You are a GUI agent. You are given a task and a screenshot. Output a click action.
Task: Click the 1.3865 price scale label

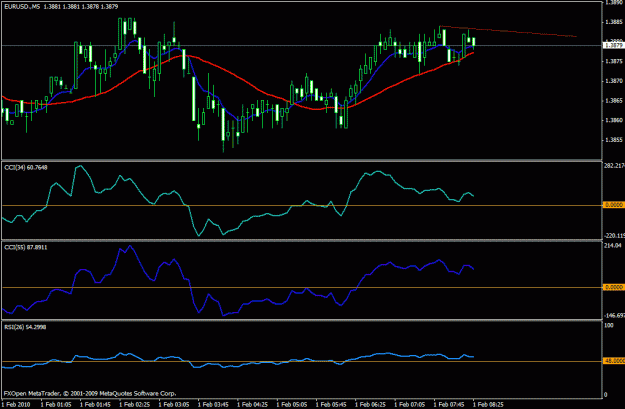[614, 100]
